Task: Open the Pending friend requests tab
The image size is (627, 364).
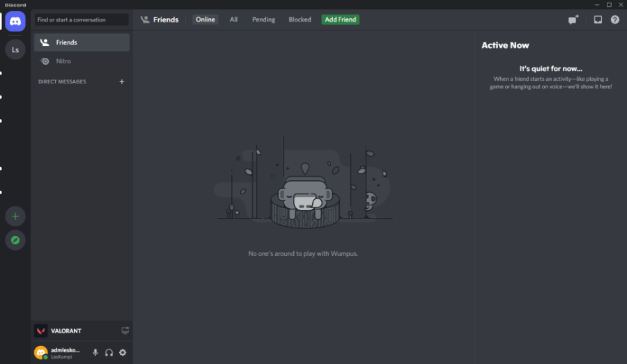Action: coord(263,19)
